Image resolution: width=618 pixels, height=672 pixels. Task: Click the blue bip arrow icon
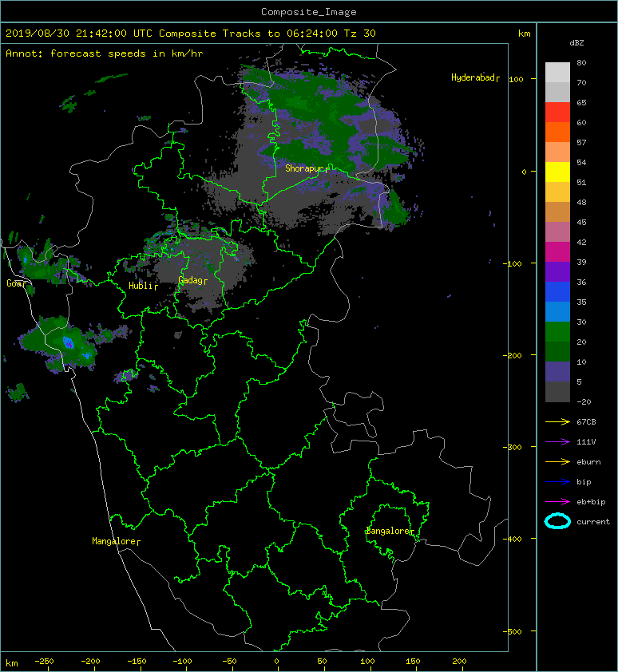tap(557, 482)
